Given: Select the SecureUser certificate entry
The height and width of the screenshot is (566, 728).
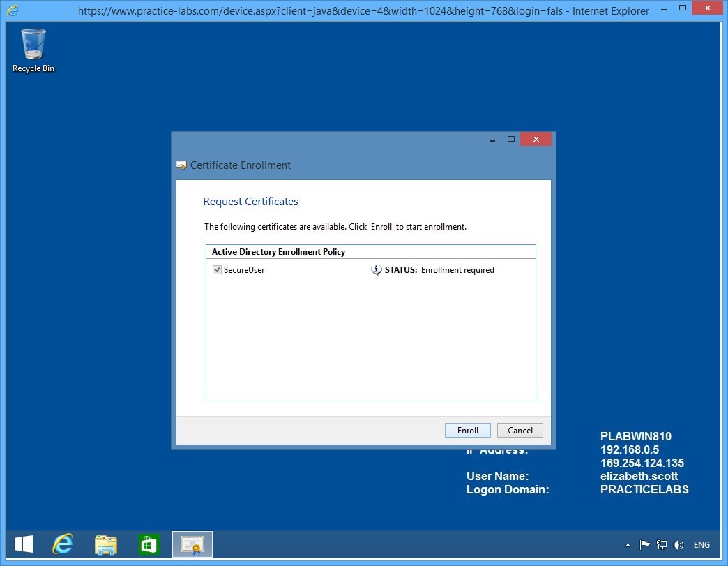Looking at the screenshot, I should pos(245,269).
